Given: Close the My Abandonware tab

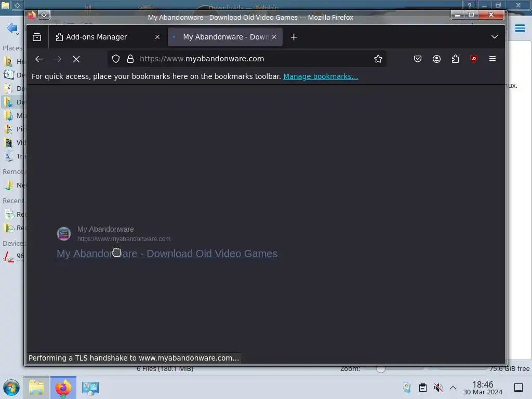Looking at the screenshot, I should (274, 37).
